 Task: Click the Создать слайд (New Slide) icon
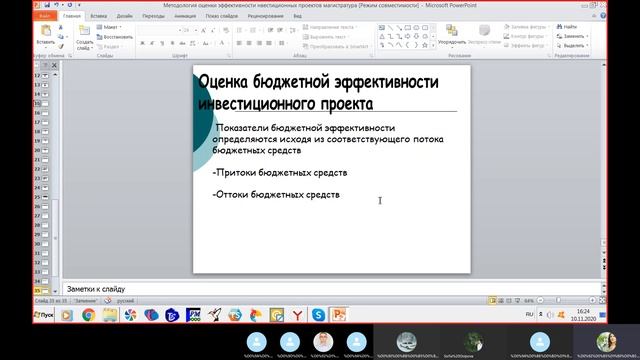coord(84,31)
